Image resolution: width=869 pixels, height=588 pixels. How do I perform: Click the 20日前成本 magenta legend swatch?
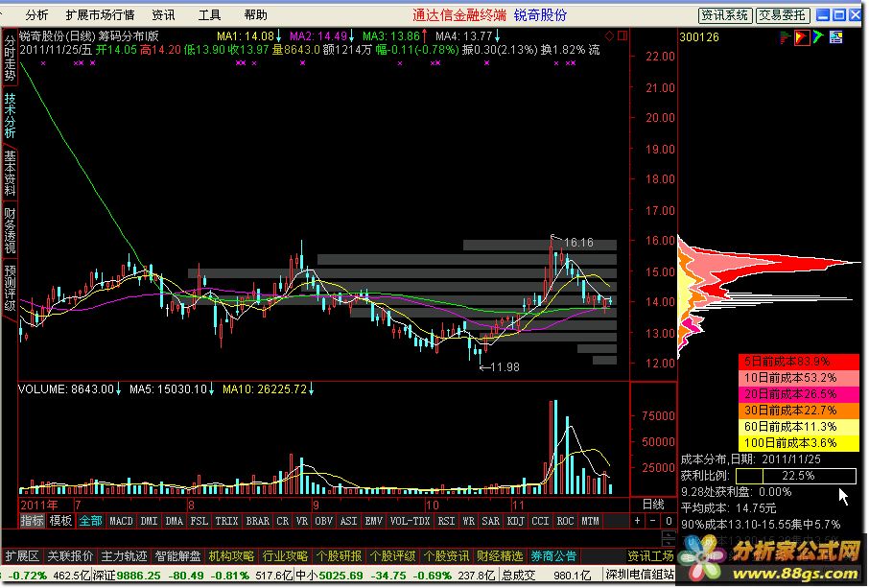[x=799, y=394]
